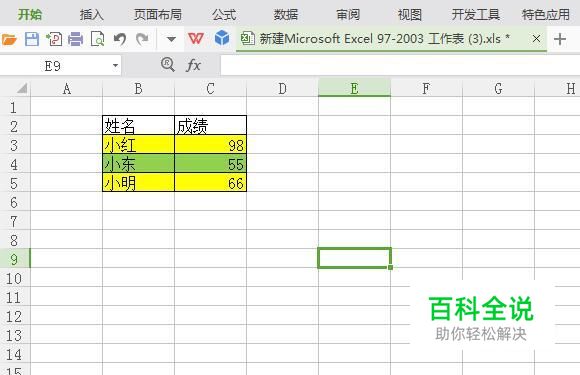
Task: Select column F header
Action: (x=426, y=89)
